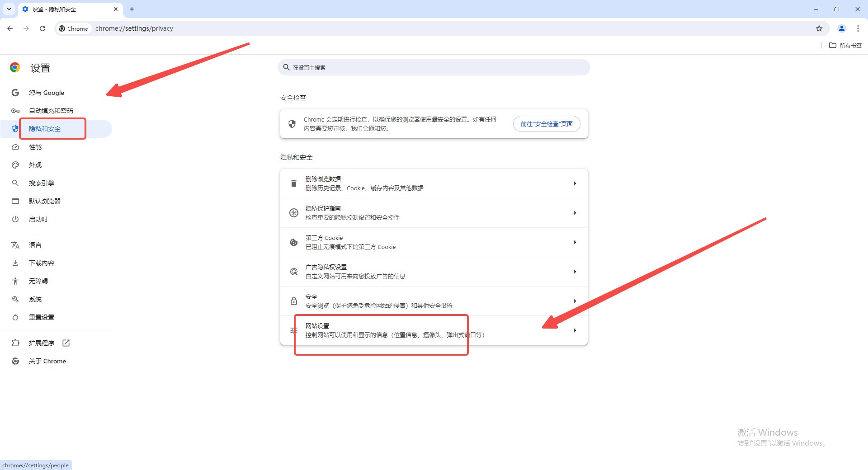Click the compass icon in 隐私保护指南 row
The image size is (868, 470).
pyautogui.click(x=294, y=213)
